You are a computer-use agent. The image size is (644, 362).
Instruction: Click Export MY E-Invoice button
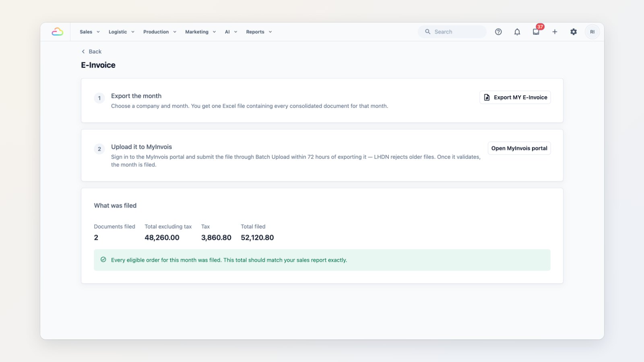coord(515,97)
